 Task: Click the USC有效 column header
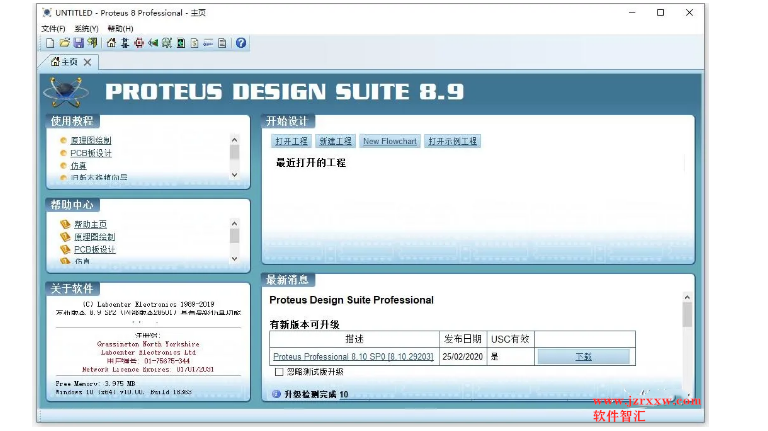(x=510, y=339)
